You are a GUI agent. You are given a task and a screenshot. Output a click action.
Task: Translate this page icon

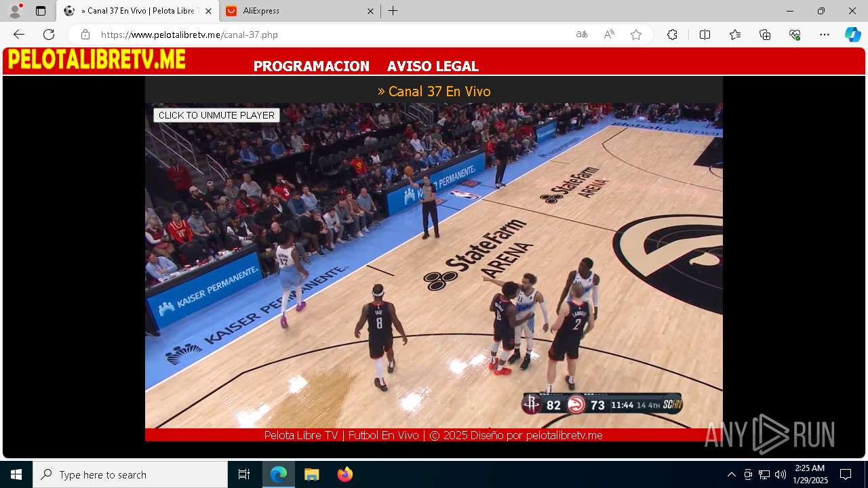582,35
